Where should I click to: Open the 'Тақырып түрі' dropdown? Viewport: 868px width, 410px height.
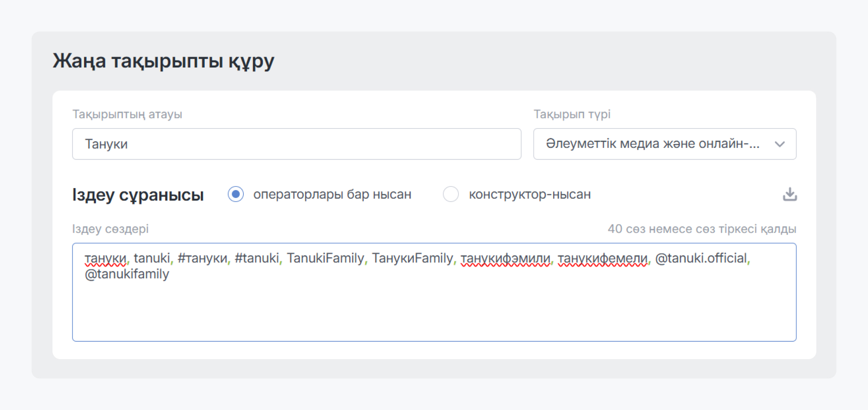pyautogui.click(x=665, y=144)
